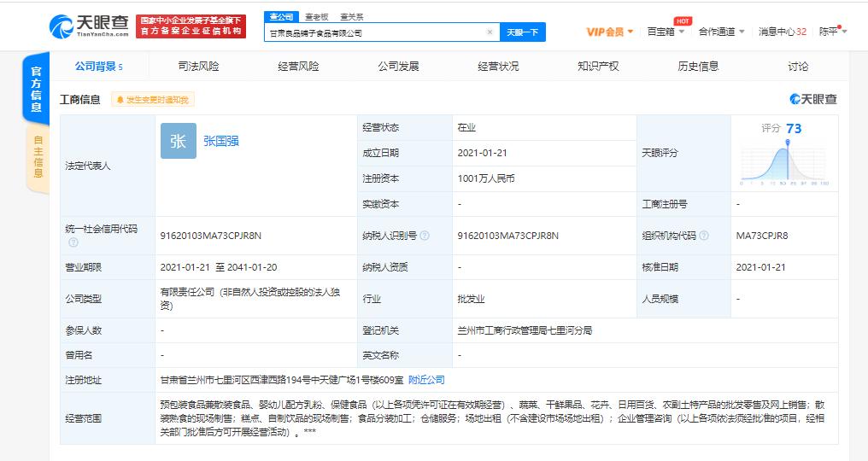This screenshot has width=868, height=461.
Task: Switch to the 经营风险 tab
Action: 298,67
